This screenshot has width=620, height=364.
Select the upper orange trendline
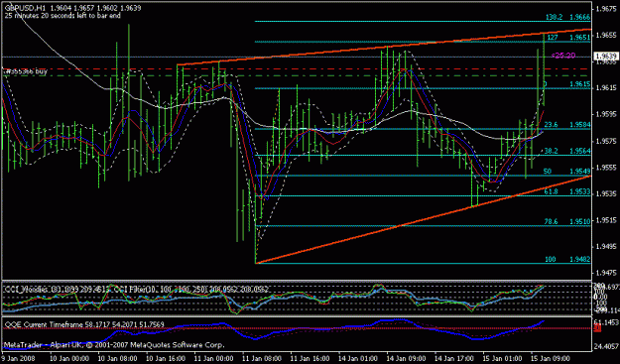coord(384,48)
